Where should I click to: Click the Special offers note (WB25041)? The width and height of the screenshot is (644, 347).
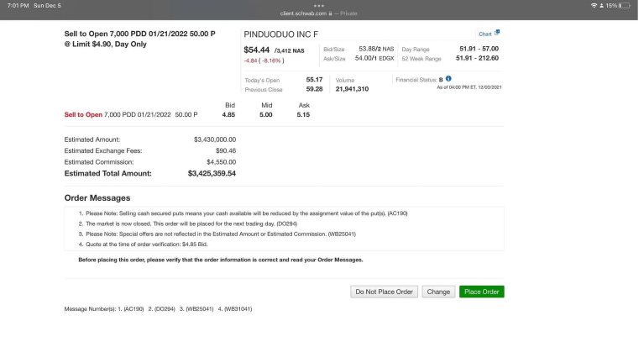221,234
